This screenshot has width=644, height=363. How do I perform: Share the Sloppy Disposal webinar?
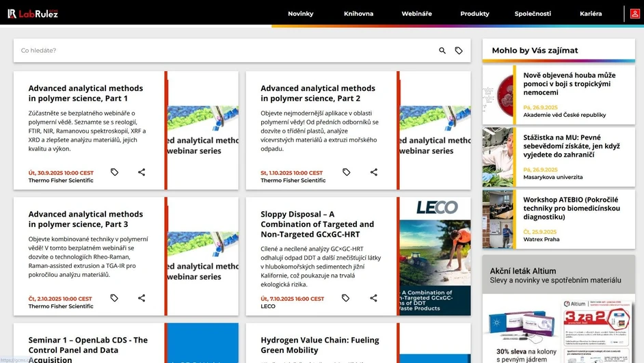point(373,298)
